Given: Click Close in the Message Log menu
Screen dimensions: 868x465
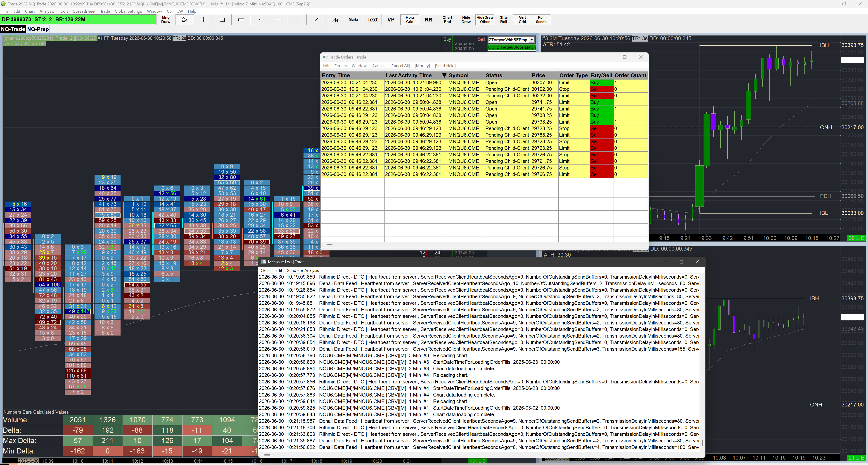Looking at the screenshot, I should (x=266, y=270).
